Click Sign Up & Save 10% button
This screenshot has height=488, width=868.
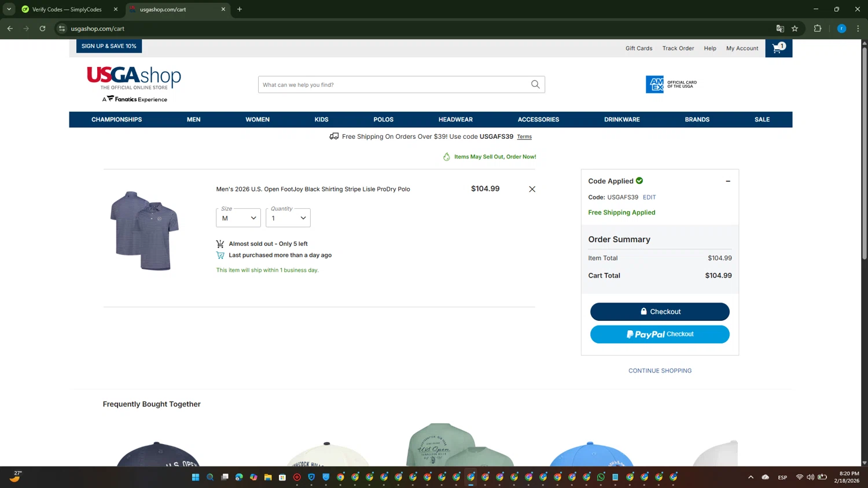pyautogui.click(x=109, y=46)
